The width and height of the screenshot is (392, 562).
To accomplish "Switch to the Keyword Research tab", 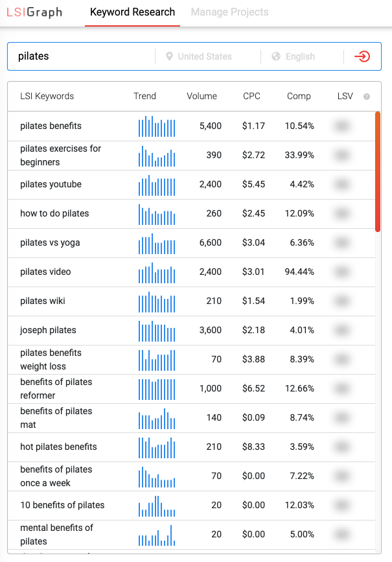I will pos(132,12).
